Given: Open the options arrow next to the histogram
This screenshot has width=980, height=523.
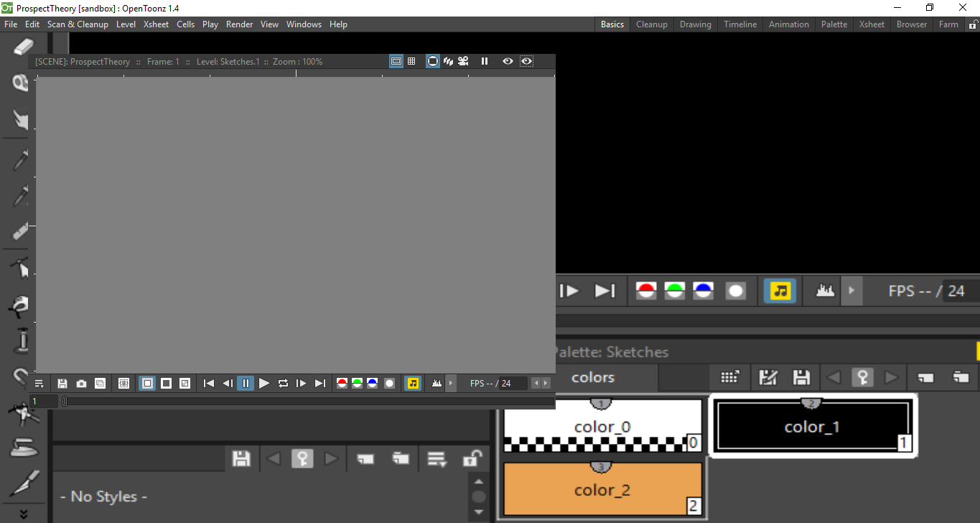Looking at the screenshot, I should click(451, 383).
